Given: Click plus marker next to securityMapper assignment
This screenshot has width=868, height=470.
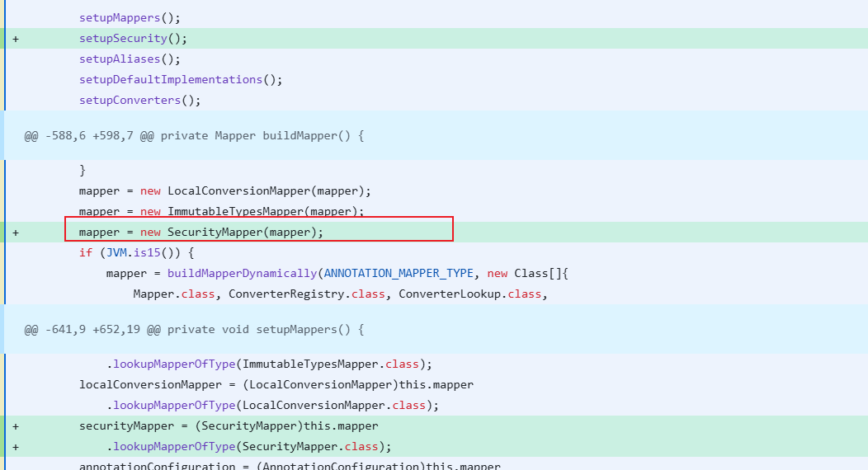Looking at the screenshot, I should pyautogui.click(x=16, y=426).
